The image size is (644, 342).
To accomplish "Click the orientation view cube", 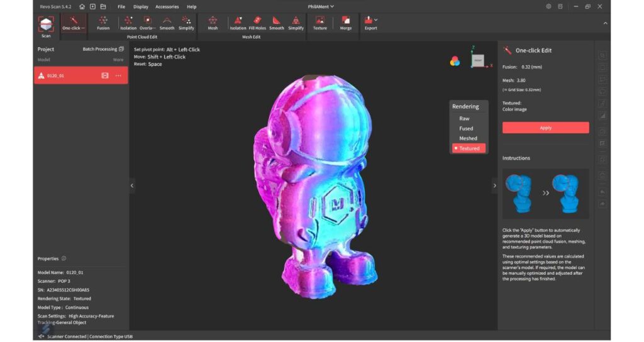I will click(x=478, y=60).
